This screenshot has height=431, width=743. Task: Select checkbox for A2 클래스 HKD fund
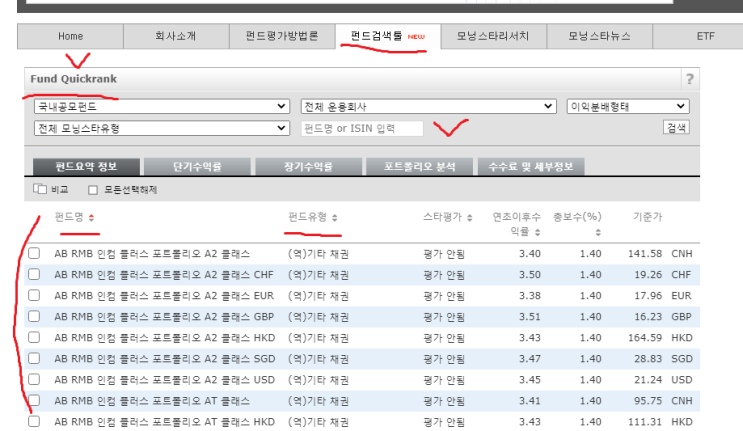click(34, 337)
